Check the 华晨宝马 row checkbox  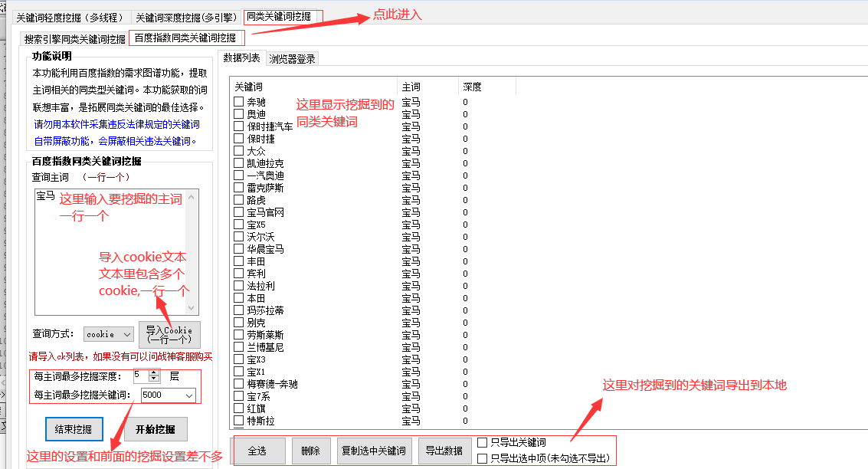click(238, 248)
